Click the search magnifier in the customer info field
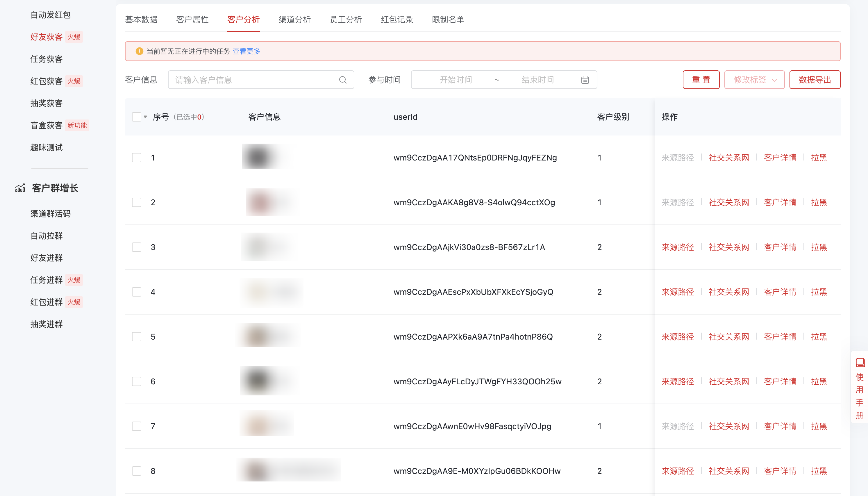The width and height of the screenshot is (868, 496). tap(342, 80)
